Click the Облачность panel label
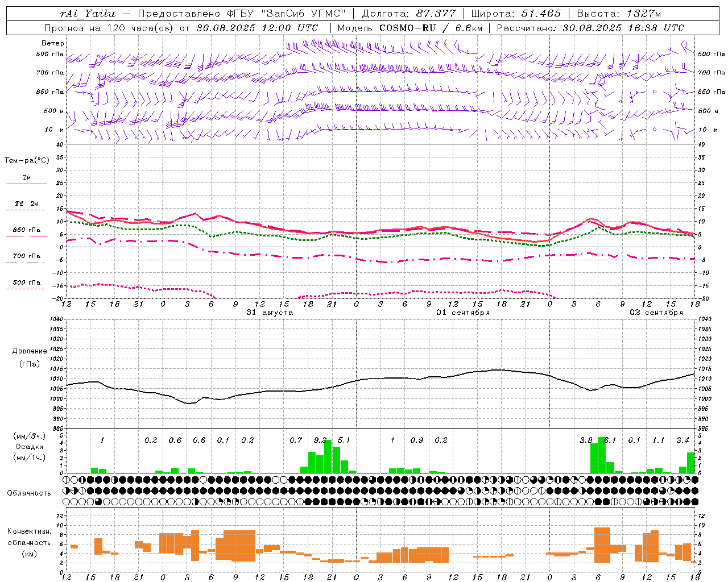 click(29, 493)
